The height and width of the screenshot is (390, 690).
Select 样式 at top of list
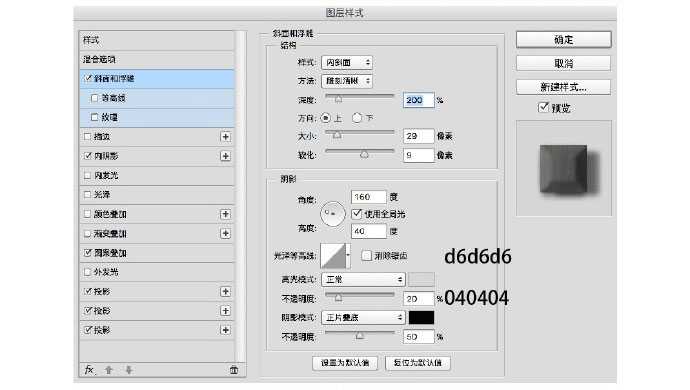[157, 40]
